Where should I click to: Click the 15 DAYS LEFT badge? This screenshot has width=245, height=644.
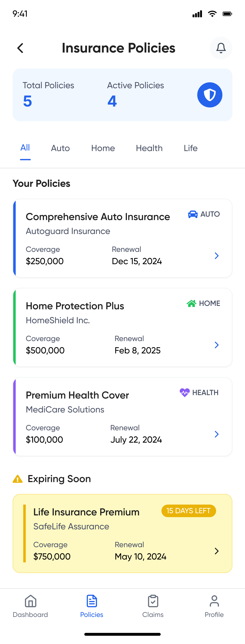(188, 511)
